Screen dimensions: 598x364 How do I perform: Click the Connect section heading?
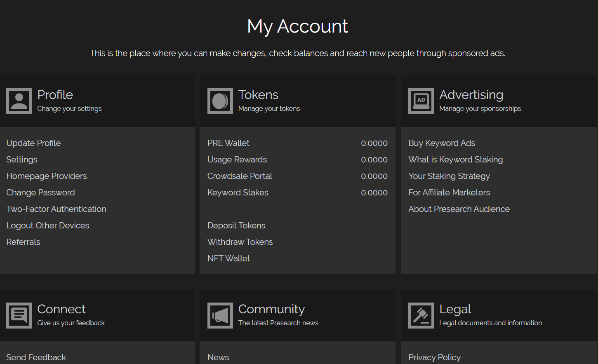61,309
